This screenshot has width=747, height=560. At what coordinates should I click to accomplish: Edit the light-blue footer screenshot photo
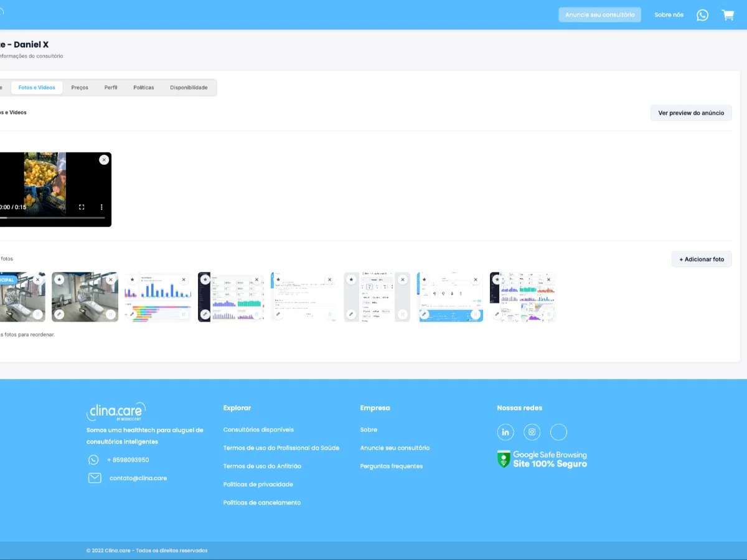425,314
